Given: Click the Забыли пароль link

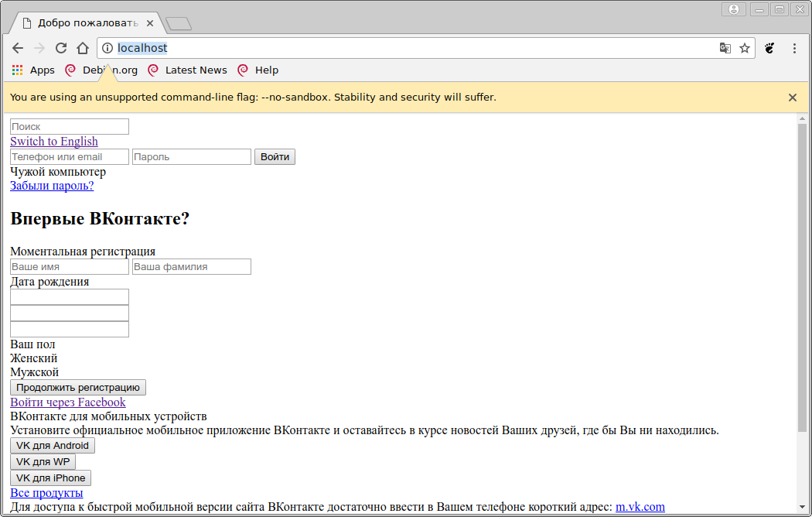Looking at the screenshot, I should (x=52, y=186).
